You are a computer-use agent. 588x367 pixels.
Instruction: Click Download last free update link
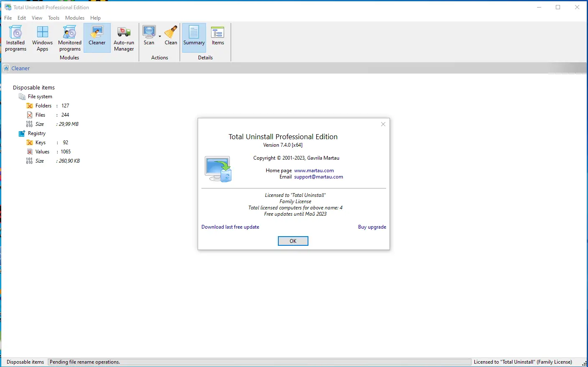pyautogui.click(x=230, y=227)
